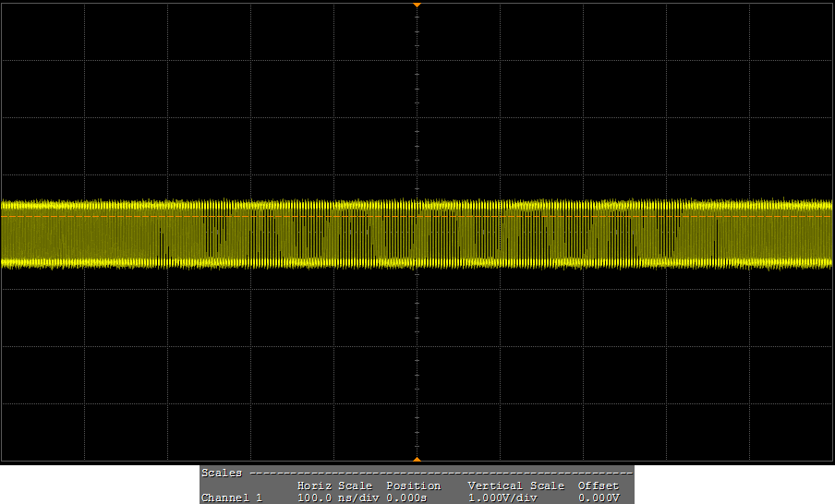Viewport: 835px width, 504px height.
Task: Click the yellow waveform at screen center
Action: coord(417,234)
